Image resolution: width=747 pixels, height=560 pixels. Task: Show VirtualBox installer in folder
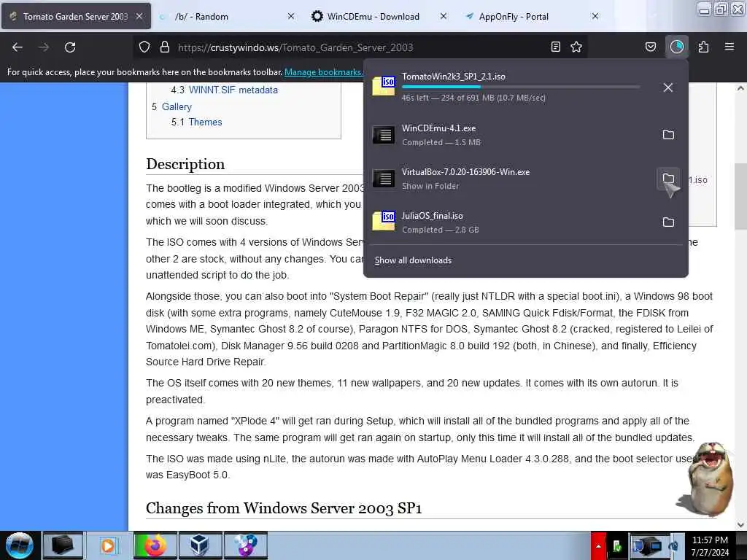(x=668, y=179)
